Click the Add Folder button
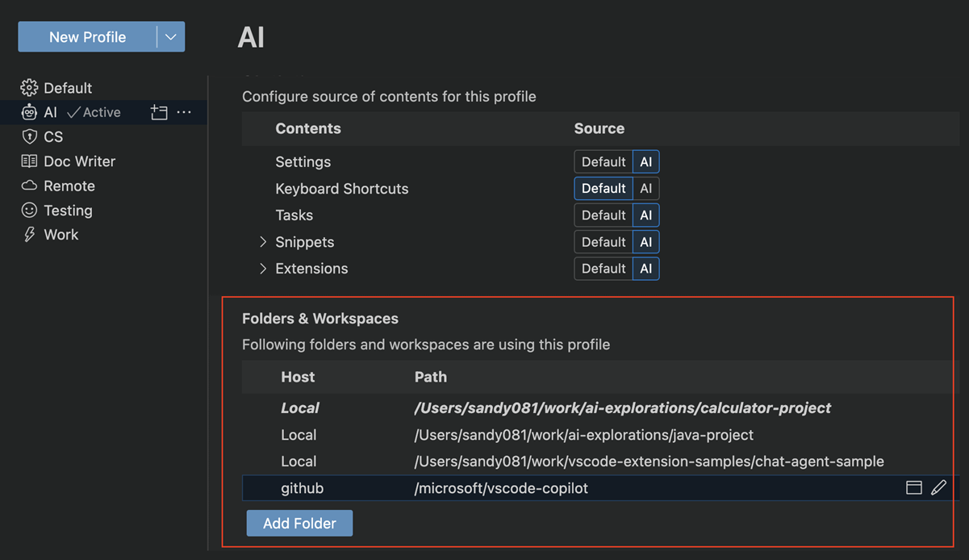The height and width of the screenshot is (560, 969). click(x=299, y=523)
